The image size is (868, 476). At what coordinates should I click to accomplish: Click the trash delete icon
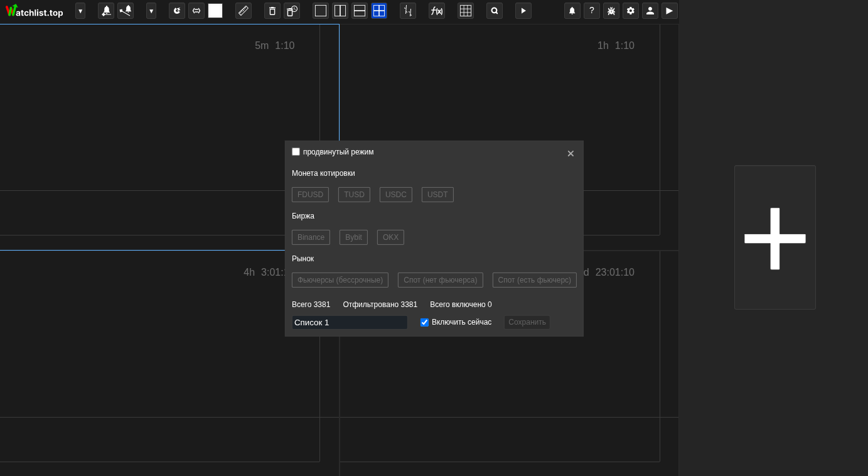[x=272, y=11]
